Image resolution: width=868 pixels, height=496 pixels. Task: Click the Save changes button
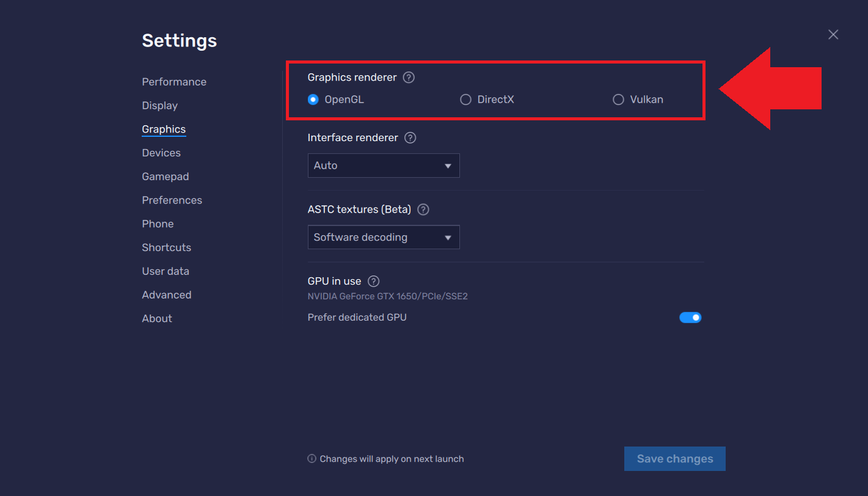(x=674, y=459)
